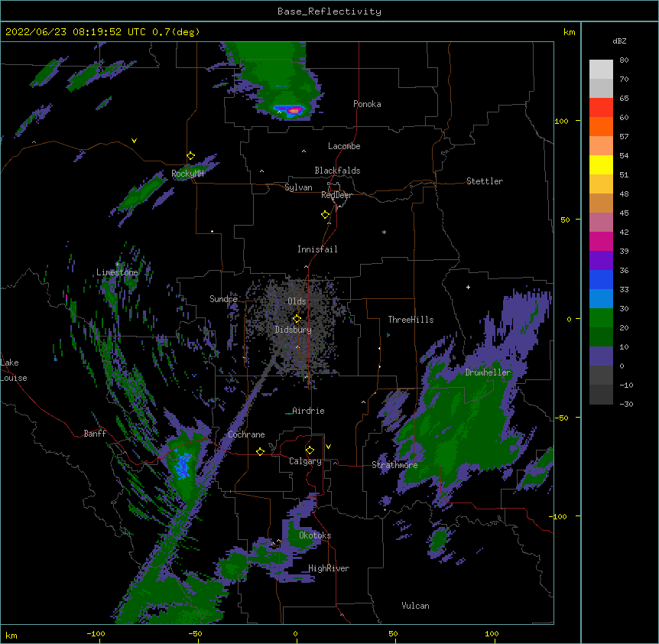
Task: Select the Banff label
Action: click(x=95, y=434)
